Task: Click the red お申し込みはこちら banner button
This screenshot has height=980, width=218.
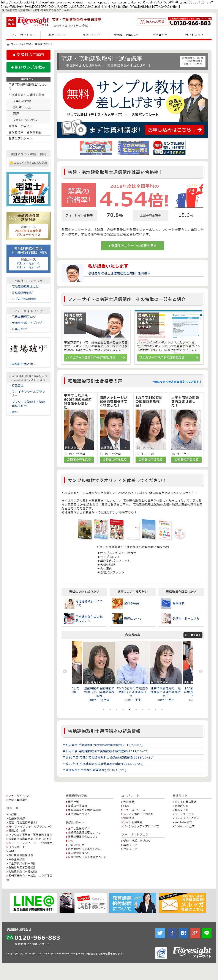Action: (175, 130)
